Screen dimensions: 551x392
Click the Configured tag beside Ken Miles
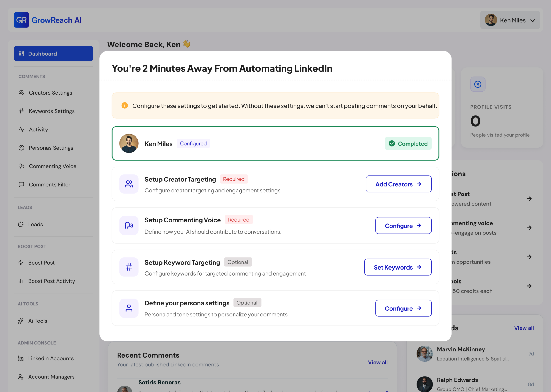193,143
